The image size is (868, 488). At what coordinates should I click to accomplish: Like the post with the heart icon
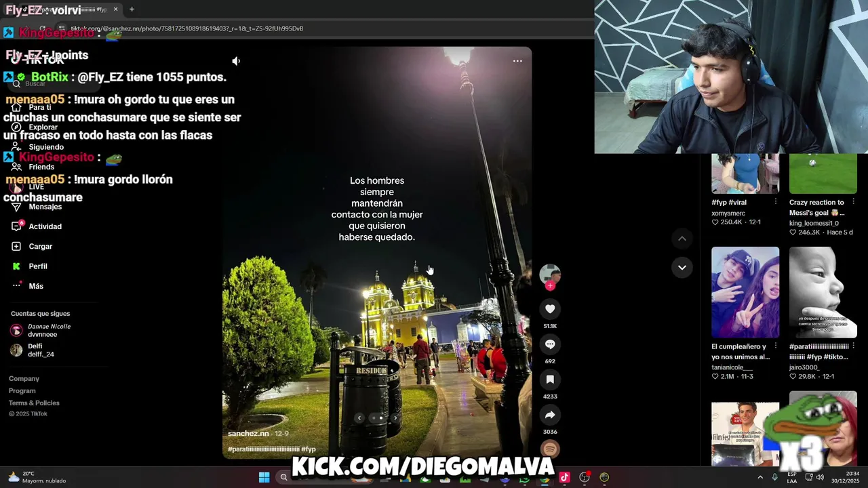[x=550, y=309]
